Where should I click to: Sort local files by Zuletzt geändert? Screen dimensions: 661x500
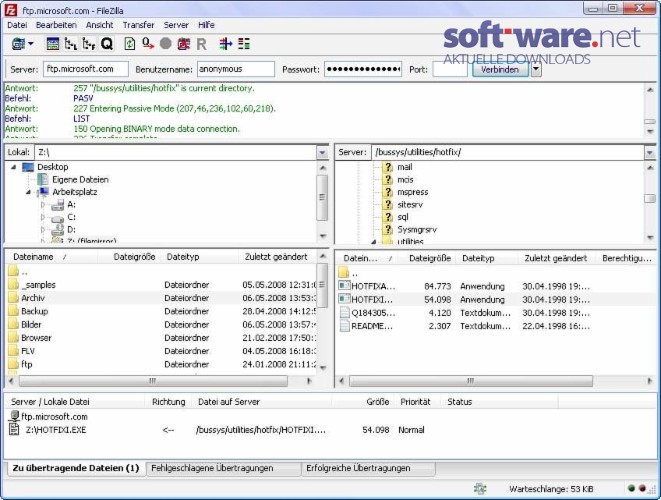coord(276,257)
